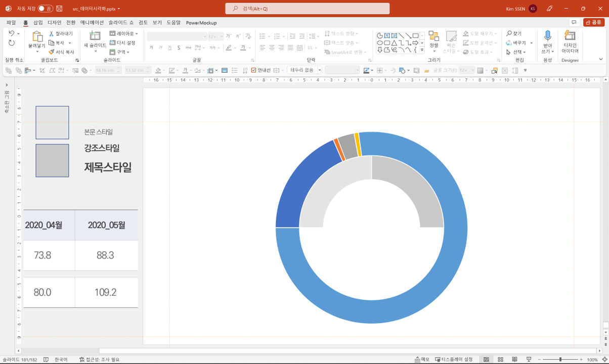Image resolution: width=609 pixels, height=364 pixels.
Task: Click the comments speech bubble icon
Action: (574, 22)
